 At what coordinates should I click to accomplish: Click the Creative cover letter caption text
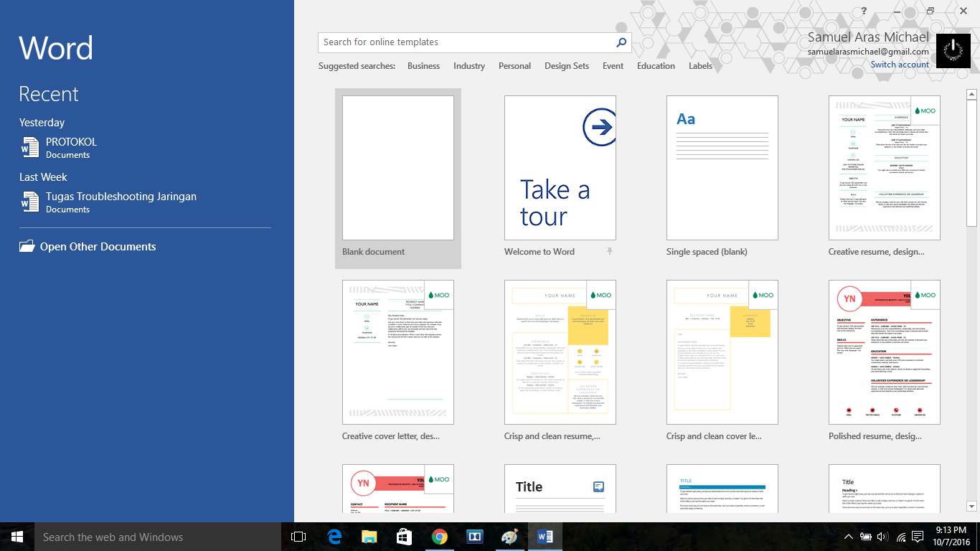pos(391,436)
